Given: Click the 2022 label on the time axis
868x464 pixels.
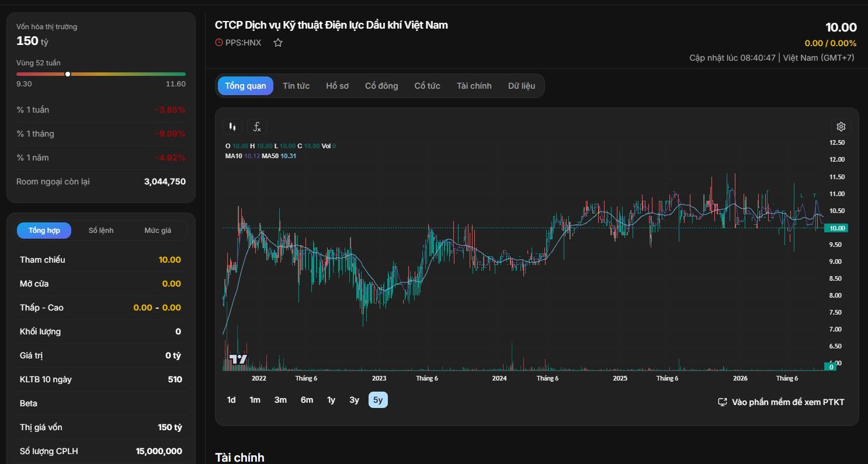Looking at the screenshot, I should click(259, 378).
